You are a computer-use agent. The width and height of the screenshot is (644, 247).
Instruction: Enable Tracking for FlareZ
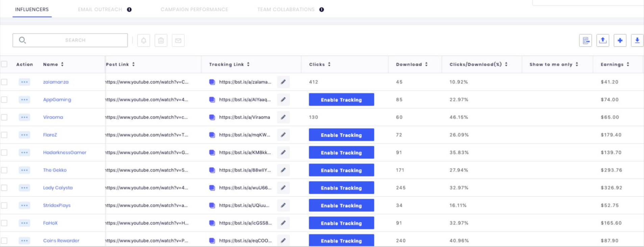pyautogui.click(x=341, y=135)
